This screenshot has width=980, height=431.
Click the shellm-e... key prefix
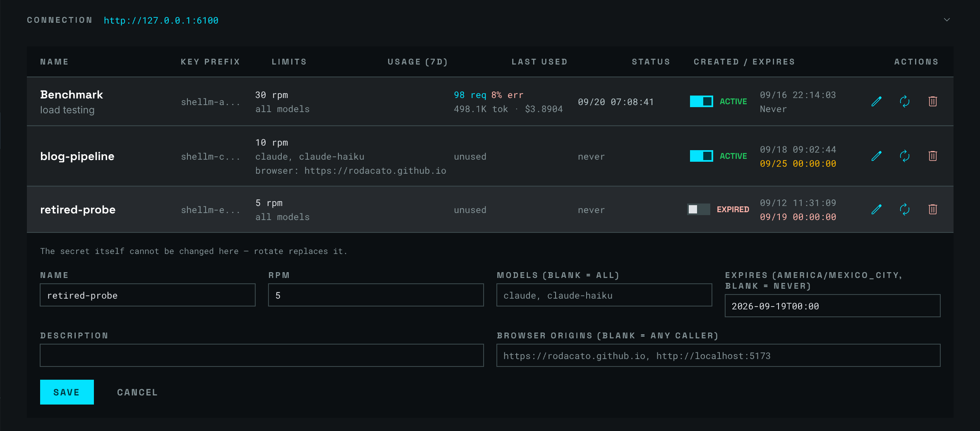(211, 210)
